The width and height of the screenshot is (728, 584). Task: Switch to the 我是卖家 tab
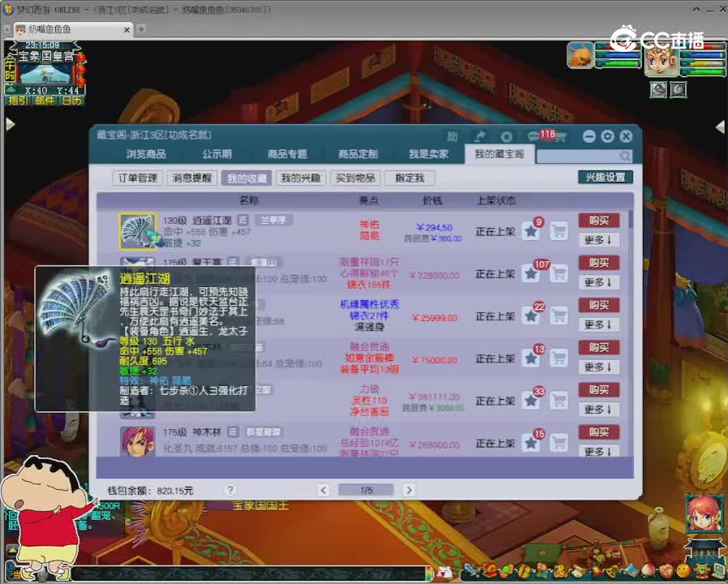(x=429, y=154)
